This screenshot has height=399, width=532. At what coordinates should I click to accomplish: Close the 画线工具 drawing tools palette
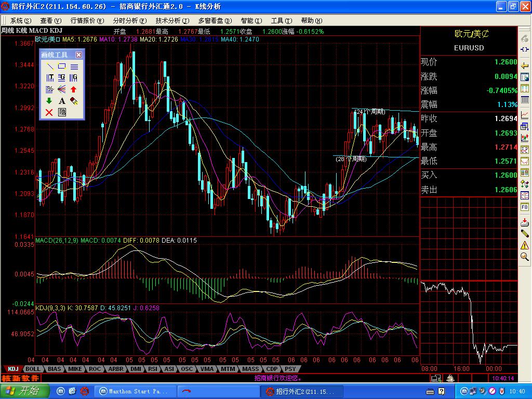click(x=79, y=55)
